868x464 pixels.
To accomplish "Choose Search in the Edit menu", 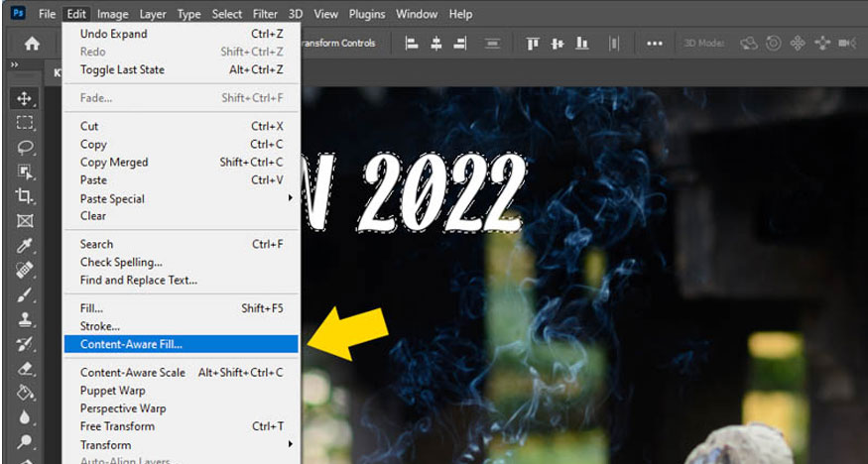I will point(181,244).
